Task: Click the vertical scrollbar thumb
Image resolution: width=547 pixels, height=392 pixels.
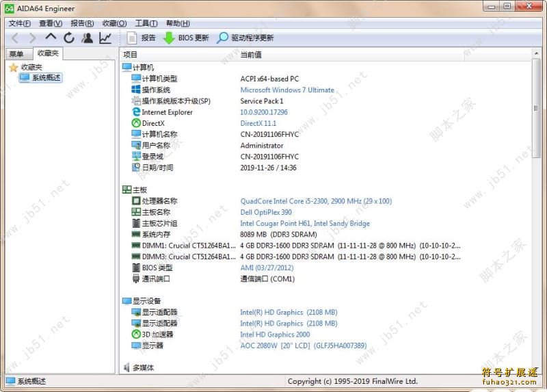Action: point(537,108)
